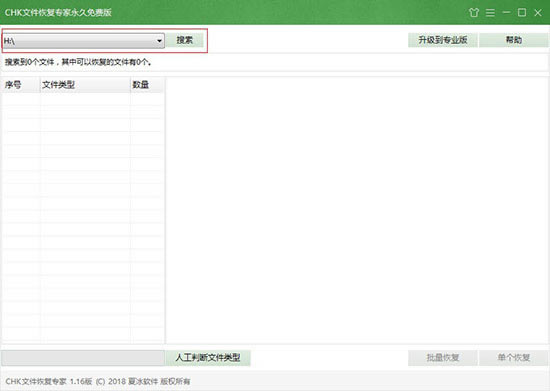The image size is (550, 391).
Task: Click the search result status text 搜索到0个文件
Action: (x=29, y=62)
